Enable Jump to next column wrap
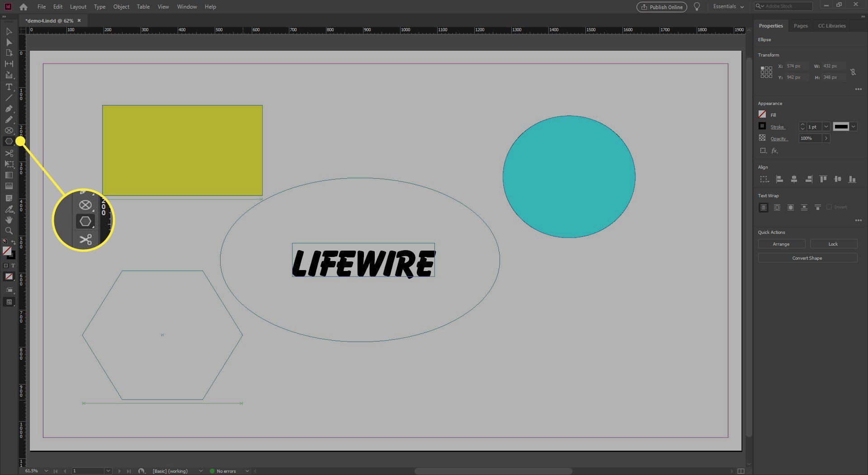Screen dimensions: 868x475 (817, 207)
